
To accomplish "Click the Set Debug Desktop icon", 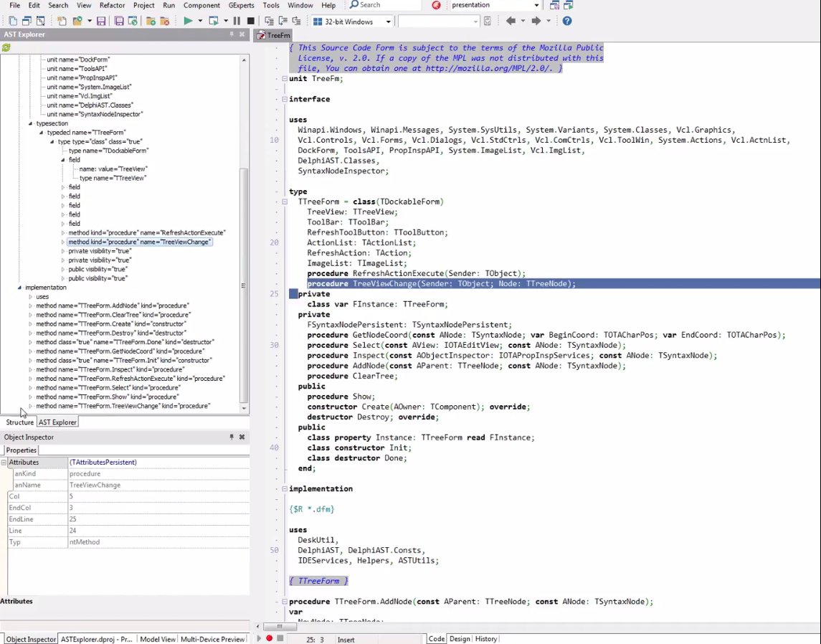I will click(x=569, y=5).
